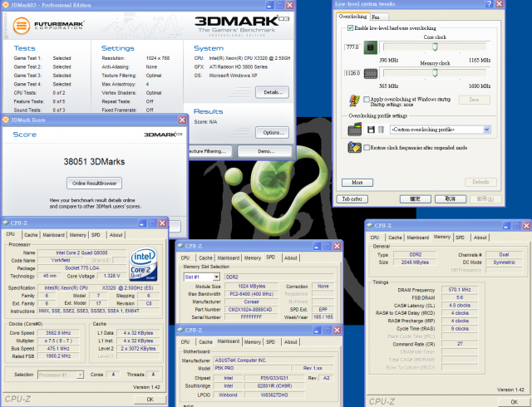Click the 3DMark Score window title icon
The image size is (532, 407).
point(6,120)
